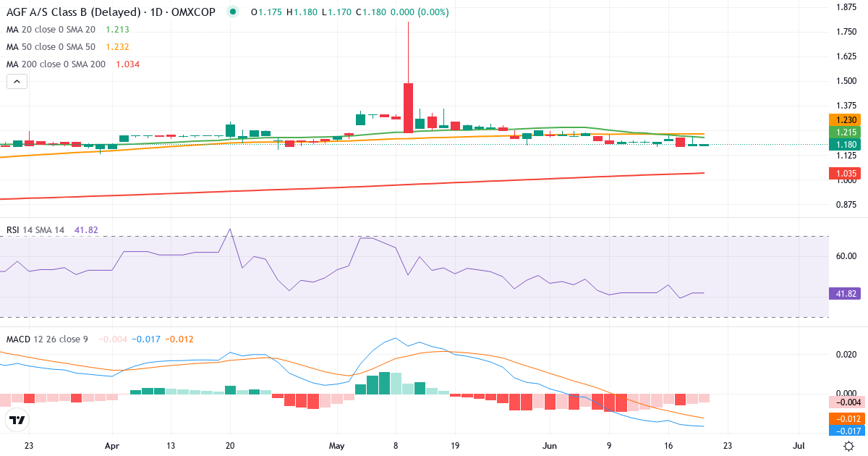868x456 pixels.
Task: Click the green market status dot
Action: click(x=232, y=12)
